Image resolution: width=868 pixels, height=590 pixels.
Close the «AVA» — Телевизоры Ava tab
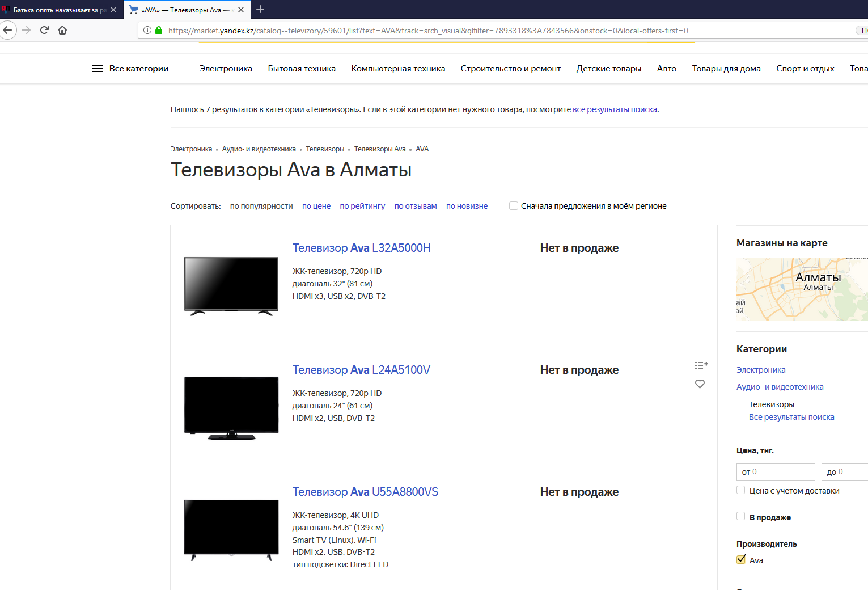pyautogui.click(x=241, y=10)
